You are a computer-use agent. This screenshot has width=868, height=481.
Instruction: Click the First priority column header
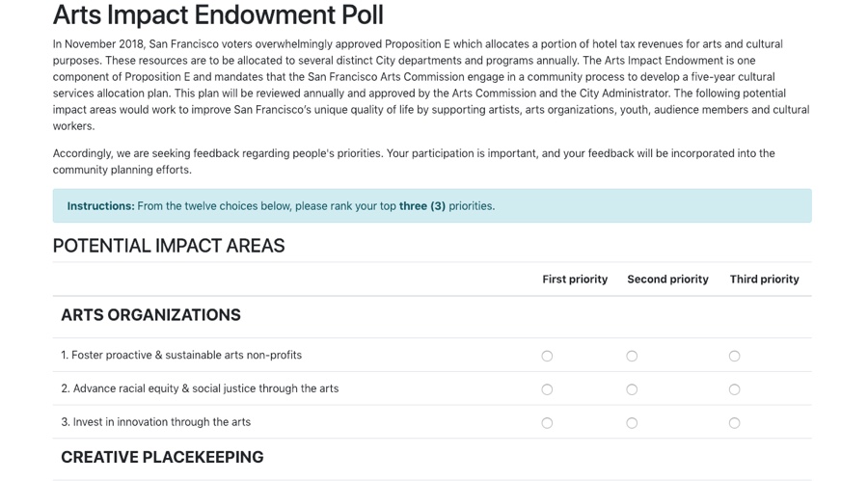(x=575, y=280)
